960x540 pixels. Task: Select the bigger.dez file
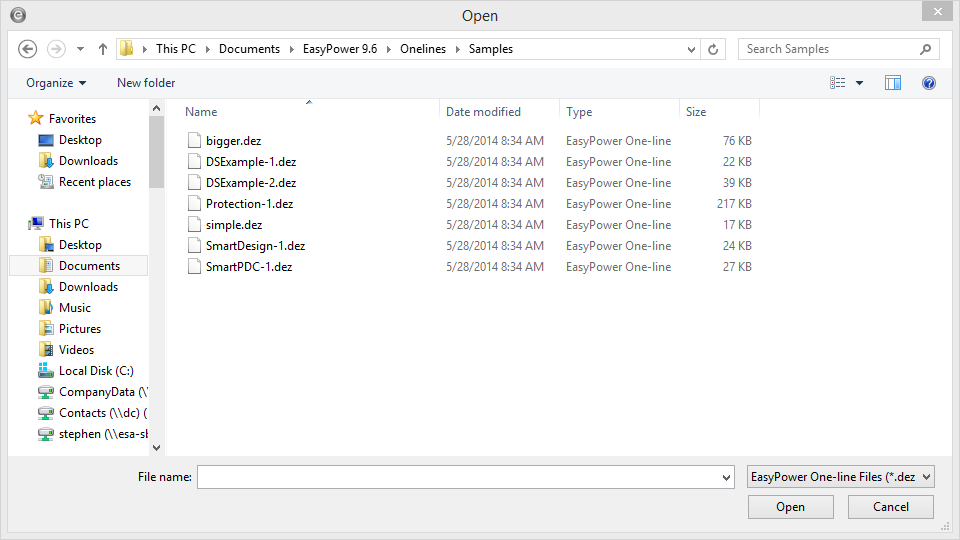click(x=233, y=141)
